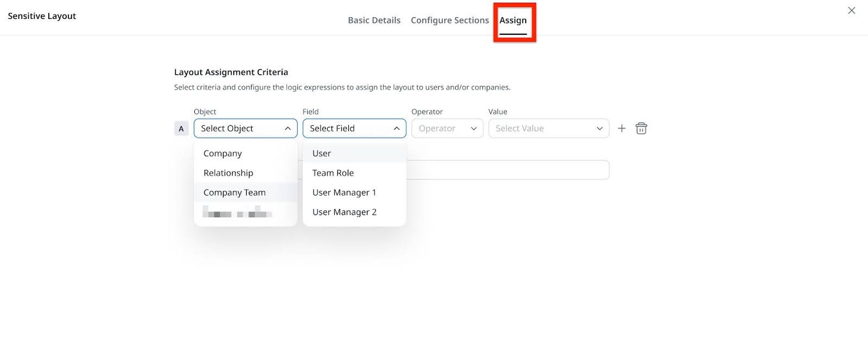Choose Relationship from the Object list
868x342 pixels.
tap(246, 173)
